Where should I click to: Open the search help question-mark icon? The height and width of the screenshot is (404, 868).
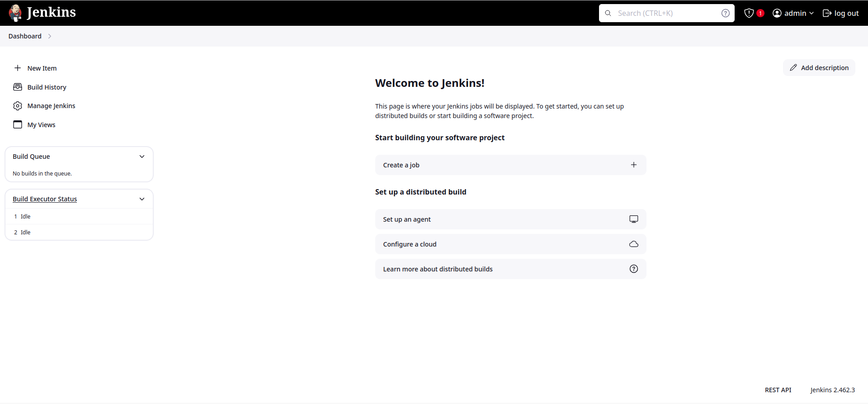point(726,13)
